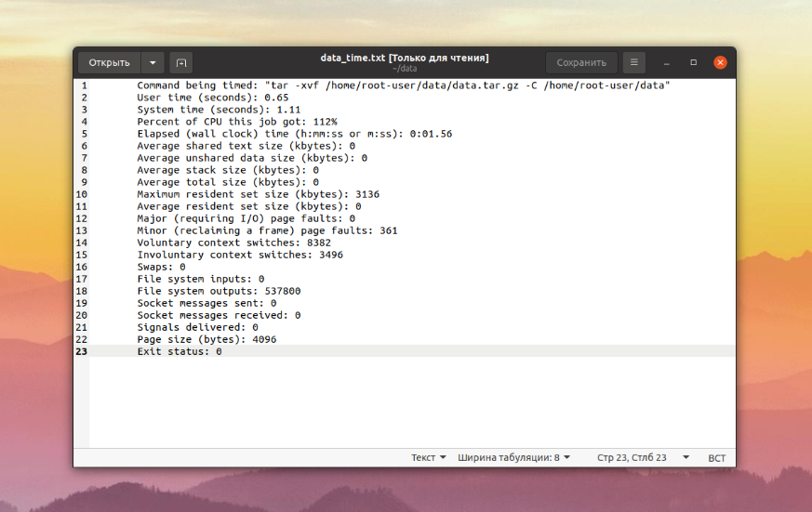This screenshot has height=512, width=812.
Task: Click "Minor (reclaiming a frame) page faults: 361"
Action: 267,230
